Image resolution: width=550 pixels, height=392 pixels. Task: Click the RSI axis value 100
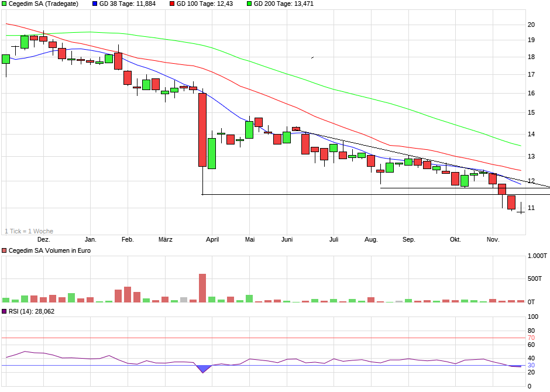533,317
